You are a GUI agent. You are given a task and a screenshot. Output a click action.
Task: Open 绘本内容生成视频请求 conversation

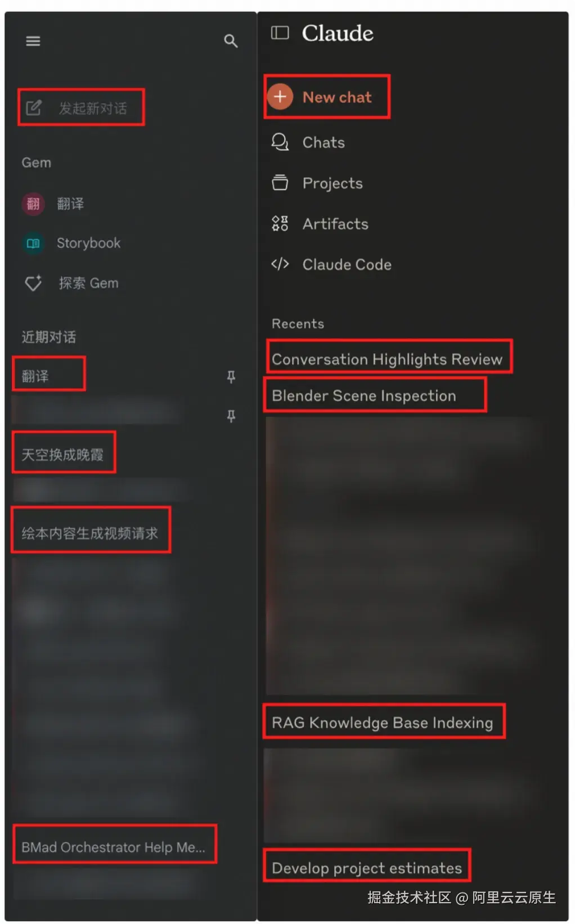pyautogui.click(x=90, y=533)
